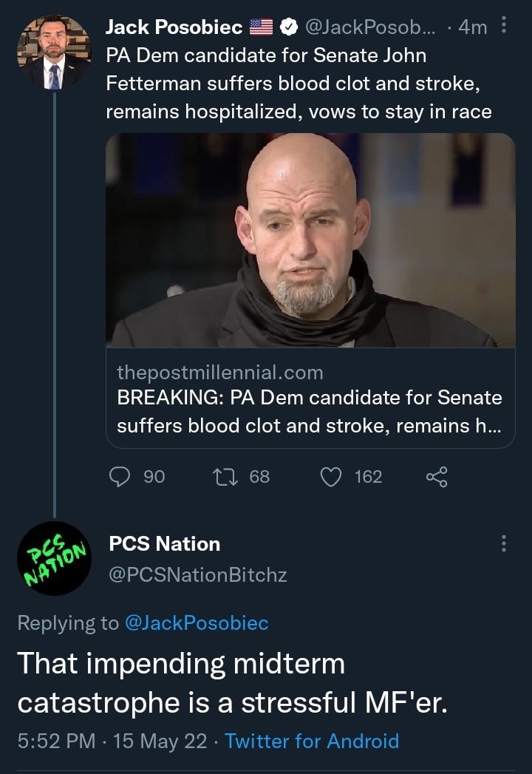The image size is (532, 774).
Task: Tap the BREAKING headline text in card
Action: tap(310, 412)
